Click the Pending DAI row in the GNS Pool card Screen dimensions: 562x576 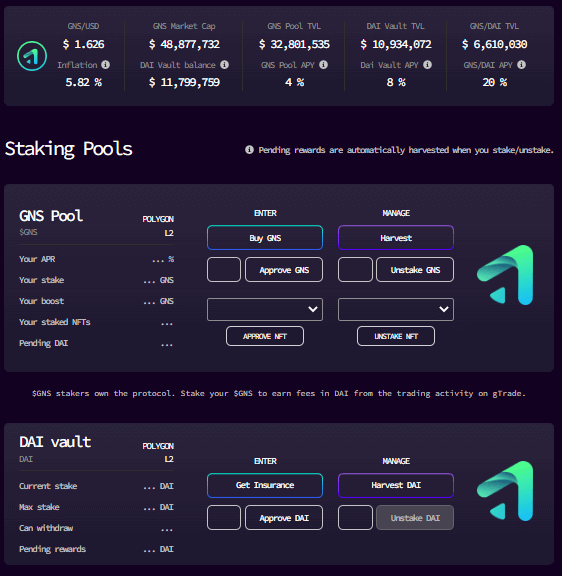(96, 343)
